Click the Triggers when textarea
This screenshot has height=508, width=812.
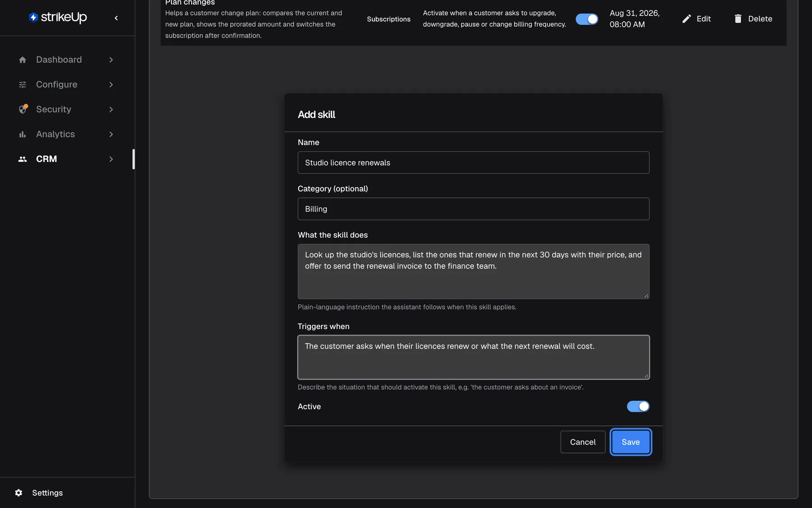(x=474, y=357)
